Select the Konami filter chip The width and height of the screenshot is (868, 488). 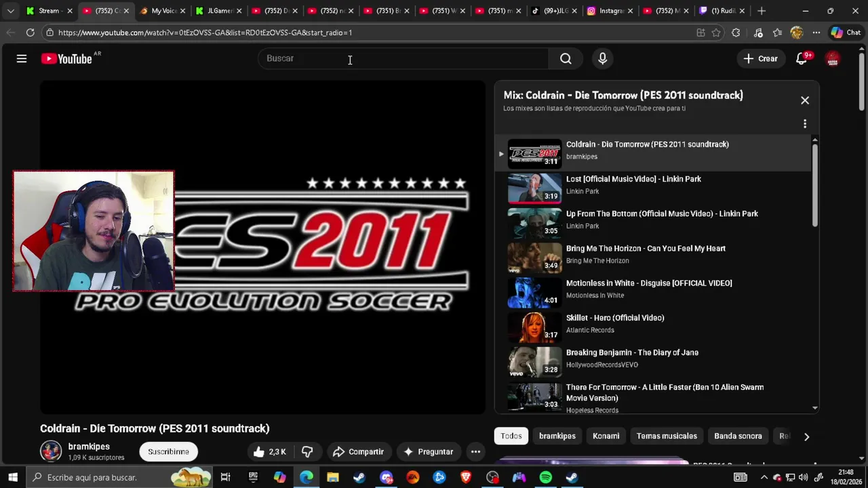pos(606,436)
